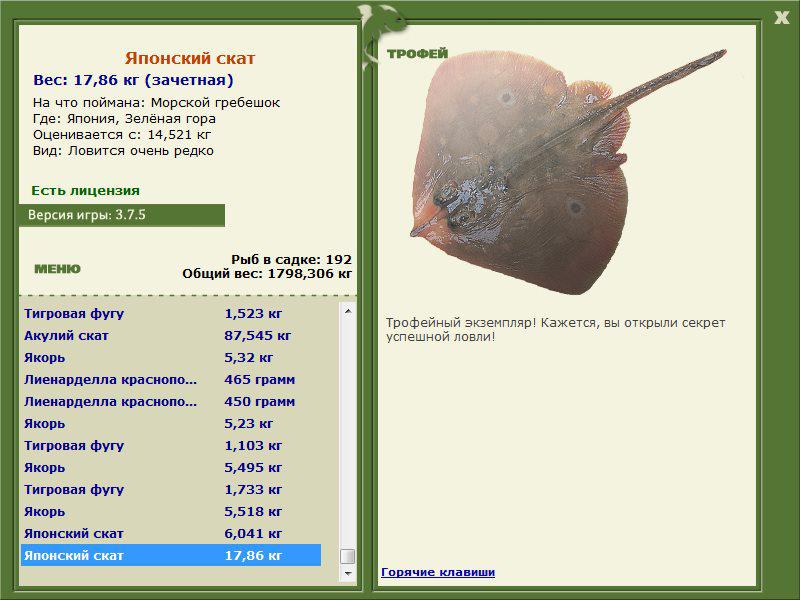Select Тигровая фугу weighing 1,523 кг
Viewport: 800px width, 600px height.
pos(171,314)
